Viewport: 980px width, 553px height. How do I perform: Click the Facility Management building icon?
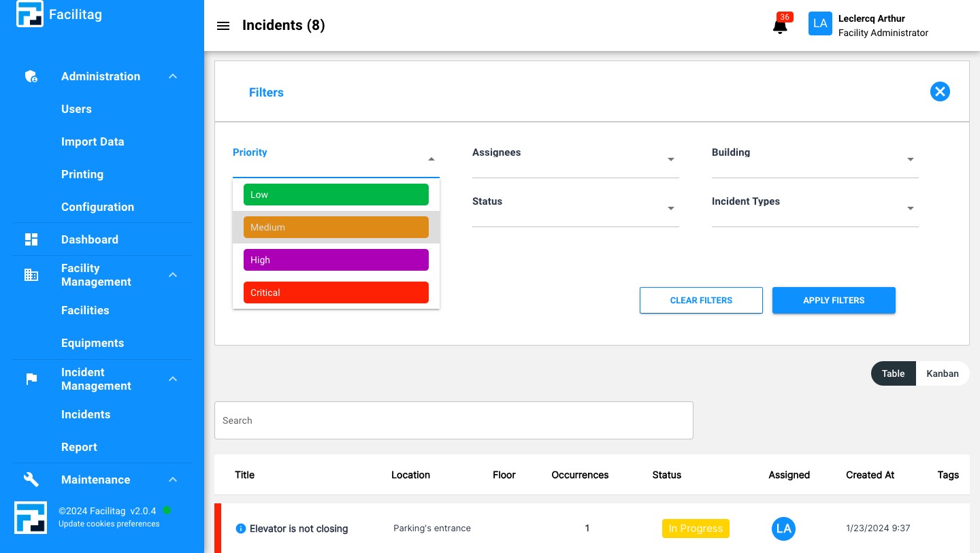pos(31,275)
